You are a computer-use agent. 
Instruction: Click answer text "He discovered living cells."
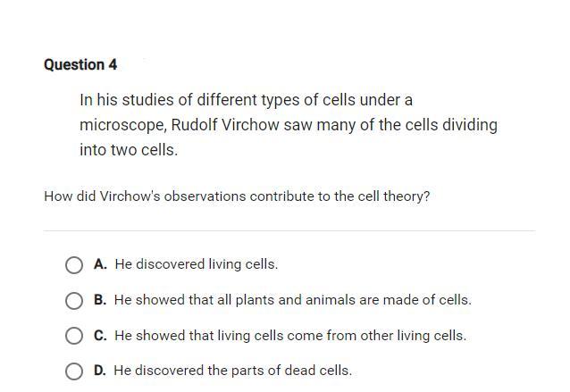click(197, 264)
